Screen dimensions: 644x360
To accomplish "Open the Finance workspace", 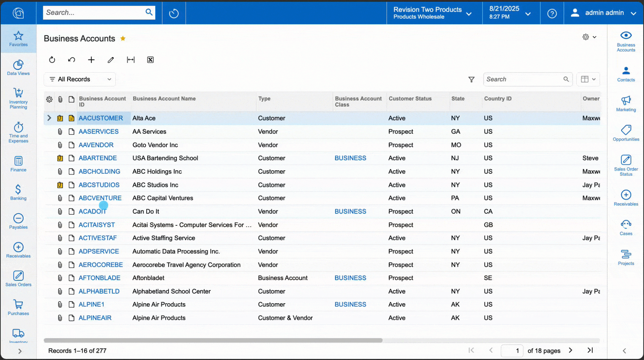I will [18, 164].
